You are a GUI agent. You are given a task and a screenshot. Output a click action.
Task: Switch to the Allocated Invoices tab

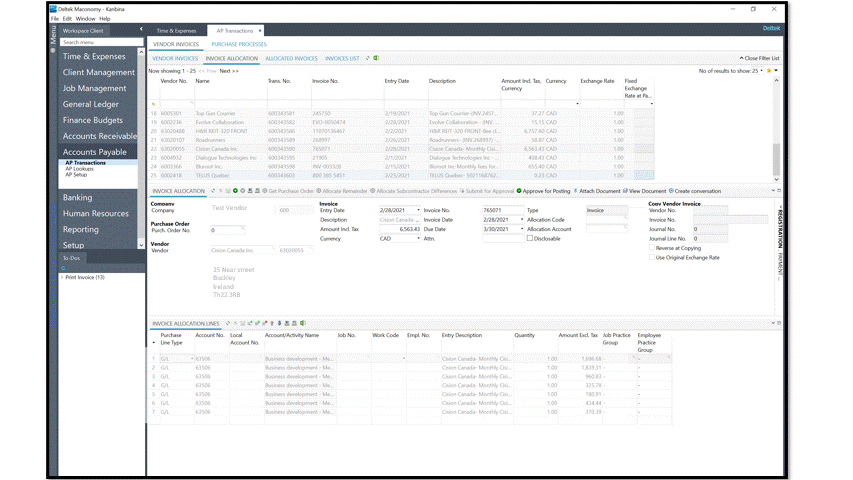(291, 58)
